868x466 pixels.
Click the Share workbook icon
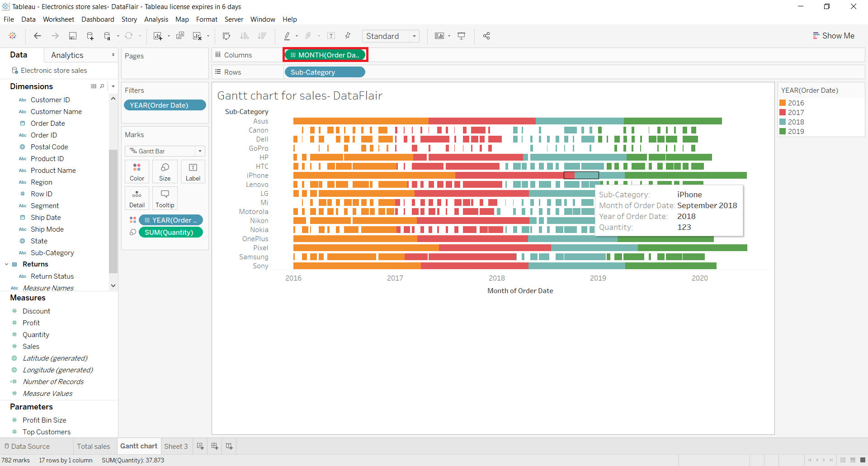486,36
